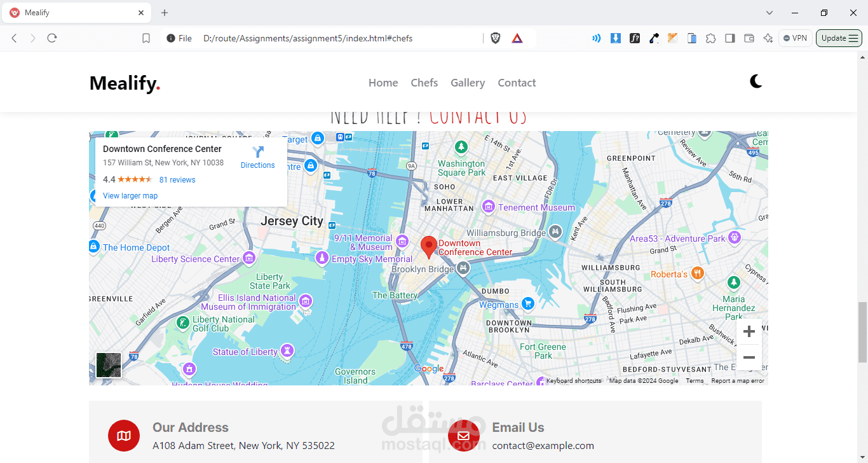The width and height of the screenshot is (868, 463).
Task: Open Google Maps Terms link
Action: (695, 381)
